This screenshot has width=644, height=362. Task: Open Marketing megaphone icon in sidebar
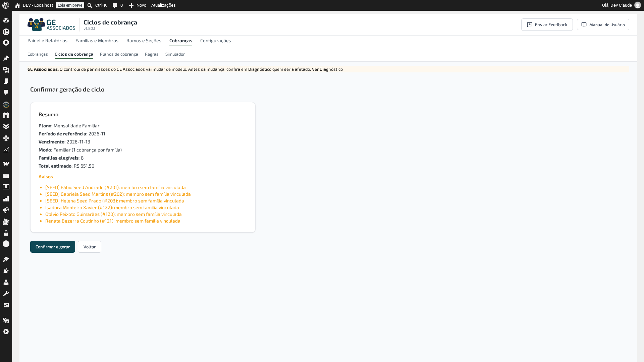point(6,210)
